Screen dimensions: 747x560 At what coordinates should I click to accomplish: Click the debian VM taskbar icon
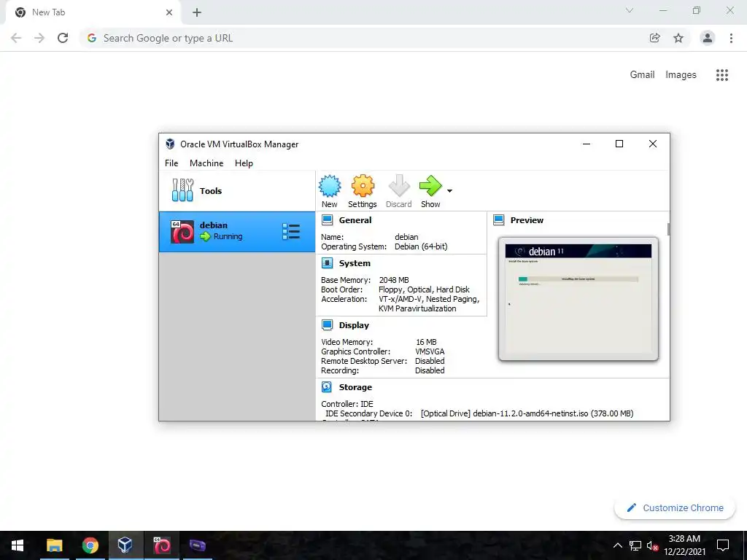(161, 545)
